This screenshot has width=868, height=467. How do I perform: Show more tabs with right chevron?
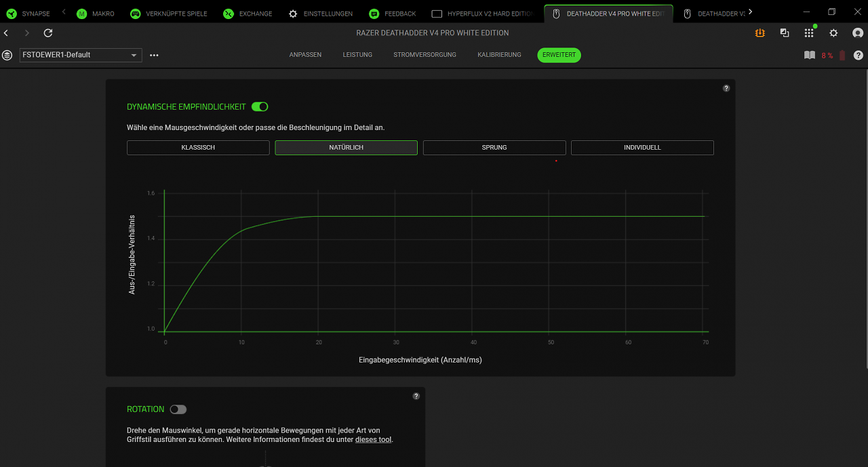tap(750, 12)
